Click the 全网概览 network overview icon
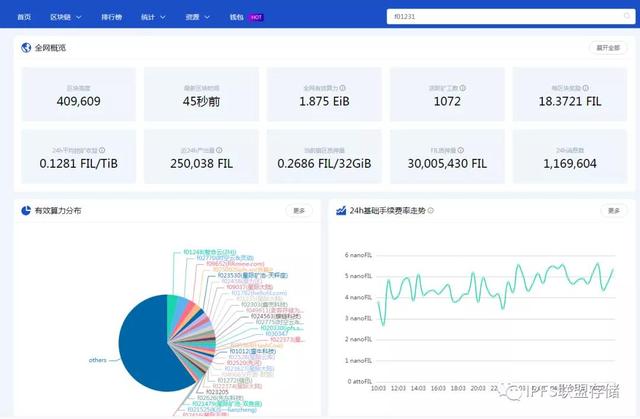The width and height of the screenshot is (640, 419). 26,47
